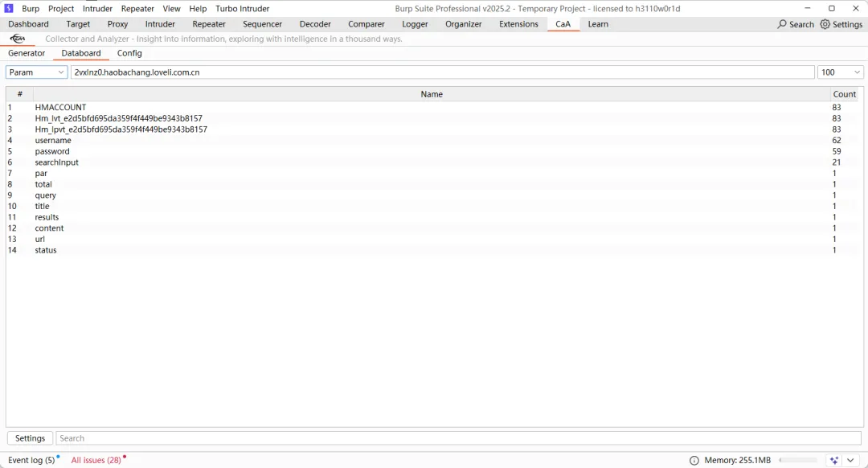Open the Burp menu

(x=31, y=8)
